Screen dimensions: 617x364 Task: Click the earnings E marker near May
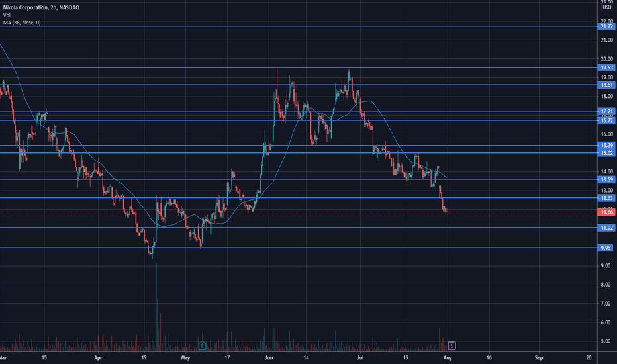[x=202, y=346]
